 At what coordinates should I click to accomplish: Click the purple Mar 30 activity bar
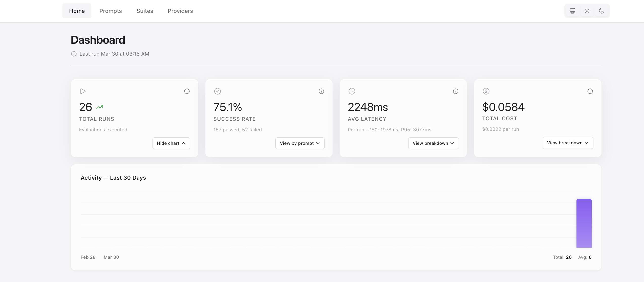584,223
